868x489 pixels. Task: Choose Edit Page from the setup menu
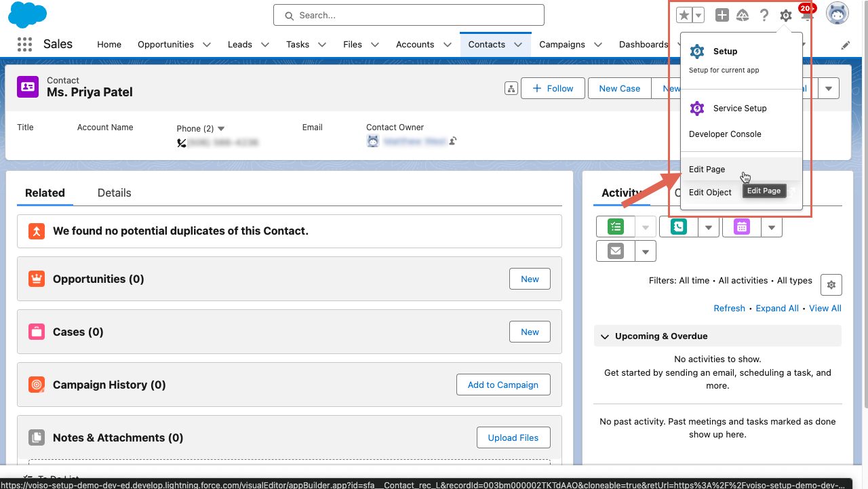pyautogui.click(x=741, y=170)
